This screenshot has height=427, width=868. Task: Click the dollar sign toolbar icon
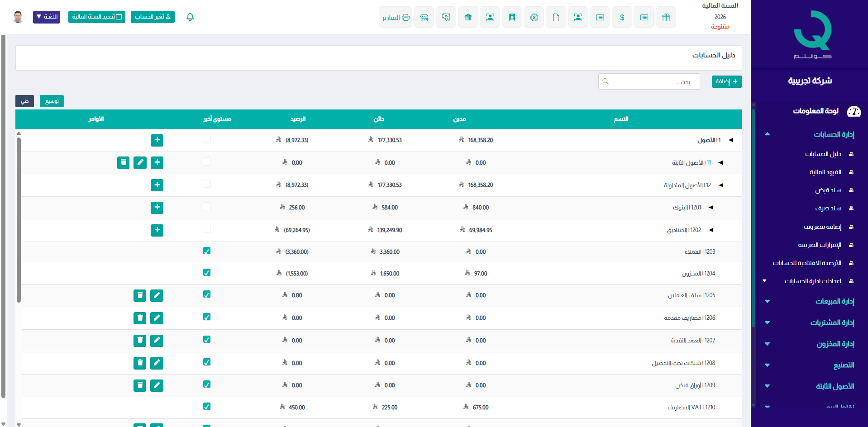point(622,18)
